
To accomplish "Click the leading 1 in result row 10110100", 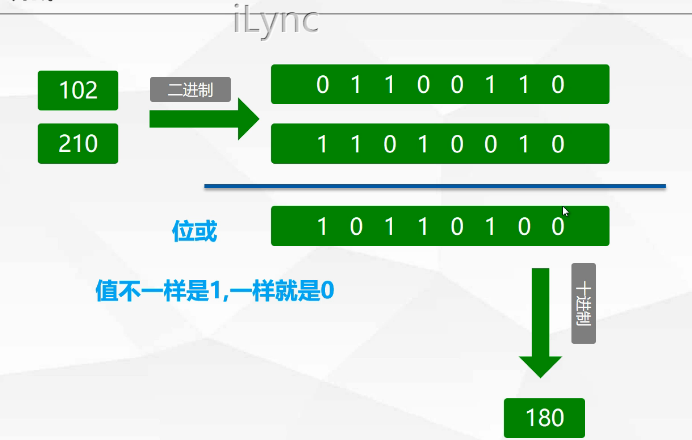I will (x=322, y=226).
